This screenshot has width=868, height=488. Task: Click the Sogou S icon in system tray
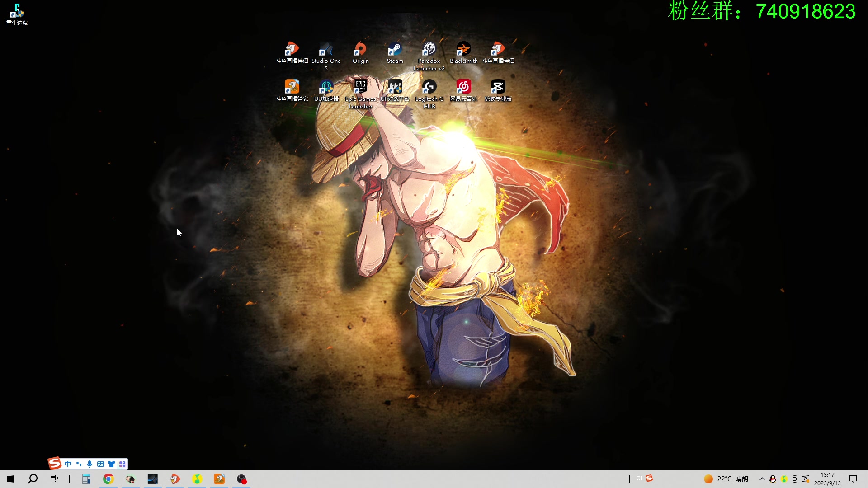(x=649, y=479)
